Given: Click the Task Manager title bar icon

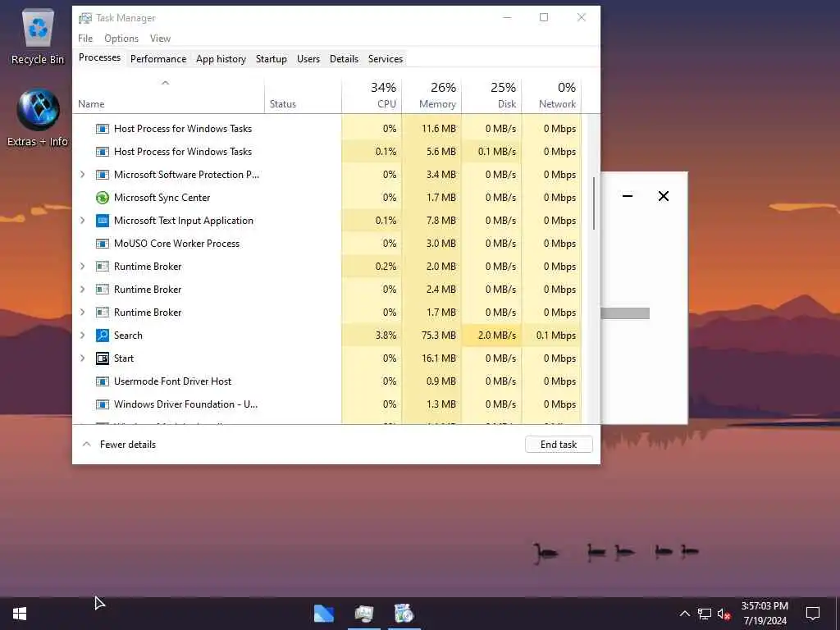Looking at the screenshot, I should [85, 18].
